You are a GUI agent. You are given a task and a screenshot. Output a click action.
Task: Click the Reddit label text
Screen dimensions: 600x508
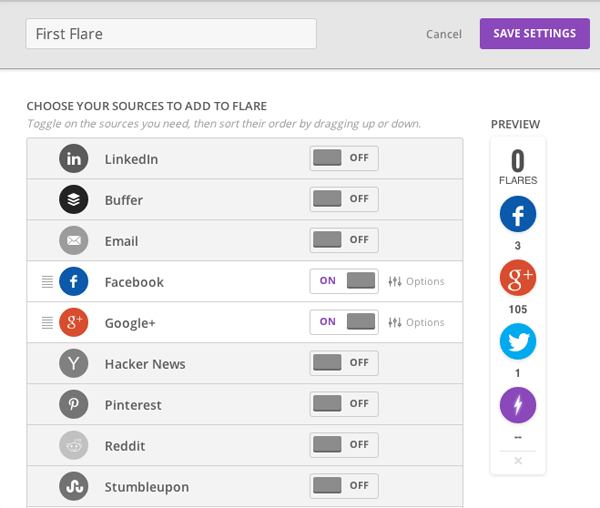[125, 446]
